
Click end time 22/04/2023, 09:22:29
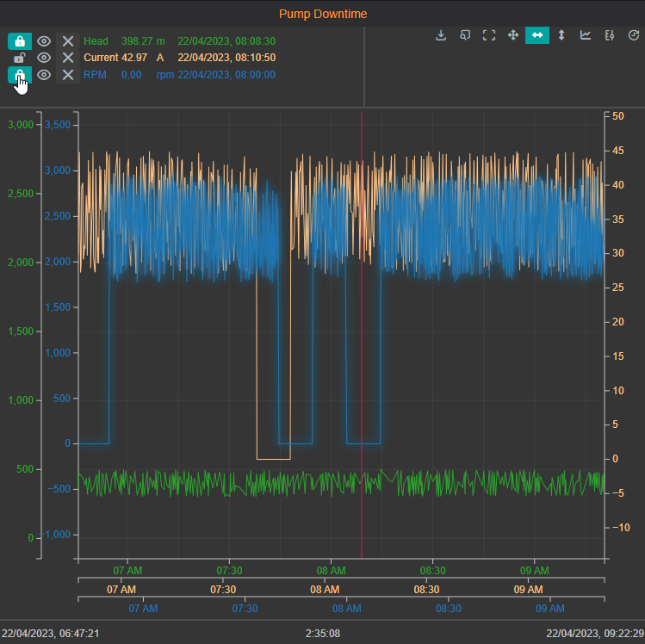[595, 634]
